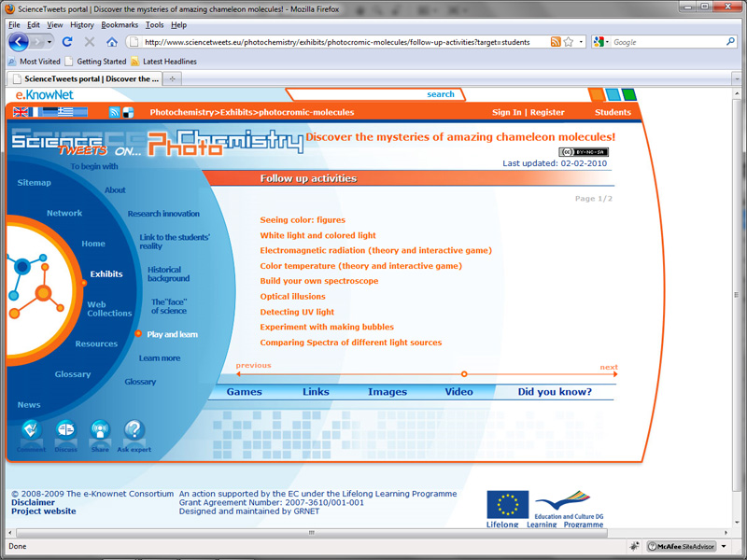Screen dimensions: 747x560
Task: Click the Discuss icon
Action: [x=65, y=430]
